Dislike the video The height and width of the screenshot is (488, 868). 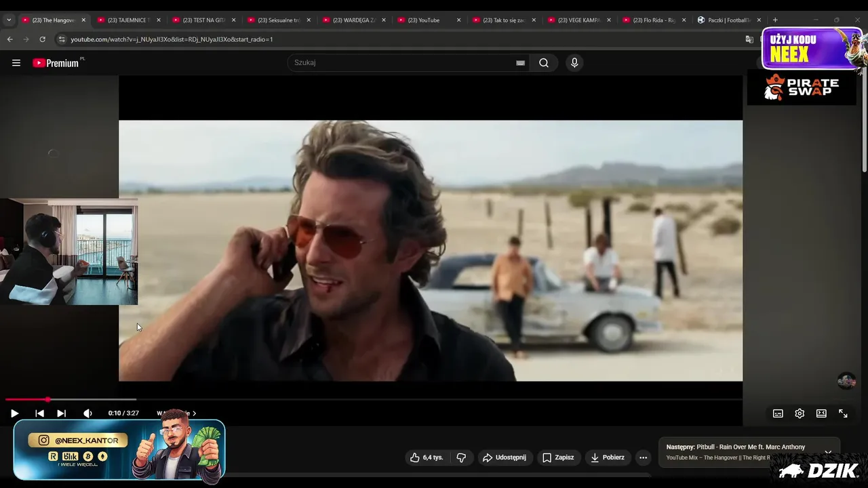[x=461, y=457]
